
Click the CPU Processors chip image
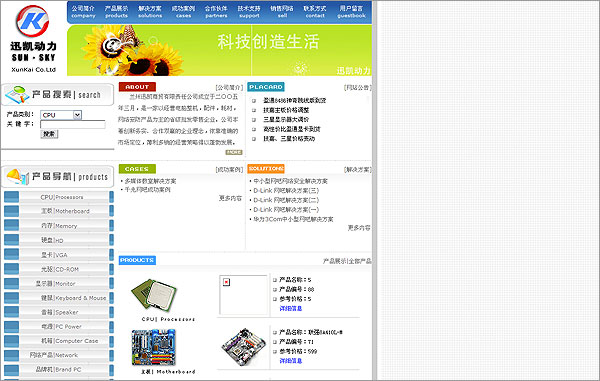pyautogui.click(x=154, y=296)
